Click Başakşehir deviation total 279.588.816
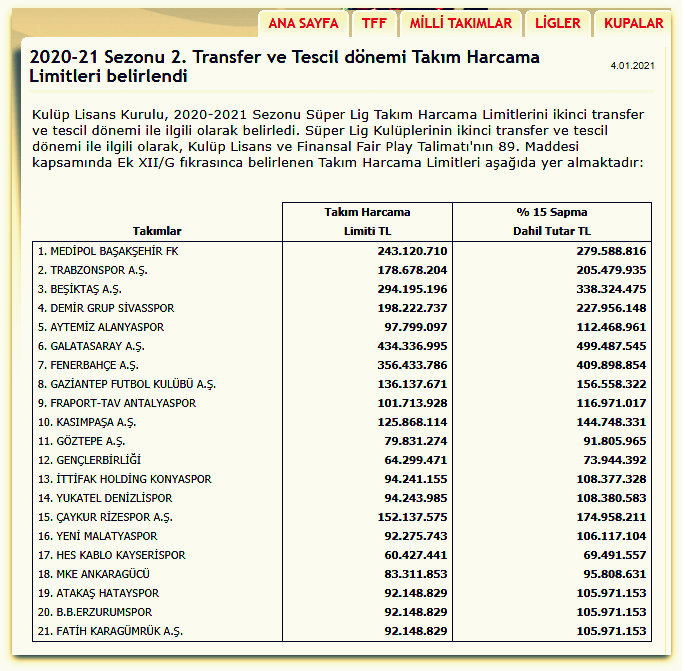This screenshot has height=671, width=683. click(x=611, y=251)
